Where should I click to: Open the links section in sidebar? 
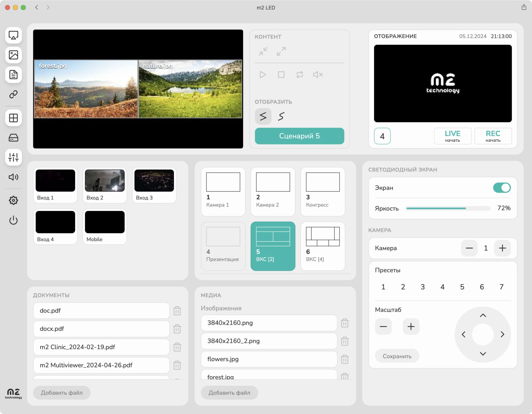click(x=13, y=94)
